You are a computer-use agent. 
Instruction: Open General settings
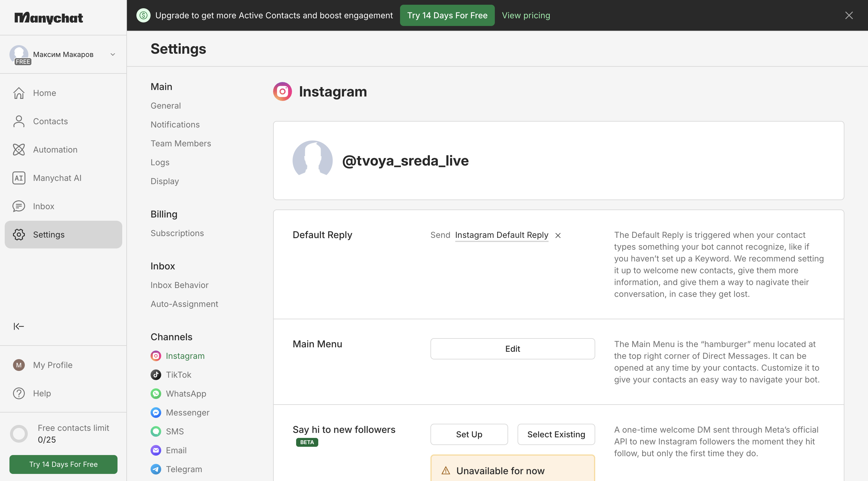point(165,105)
